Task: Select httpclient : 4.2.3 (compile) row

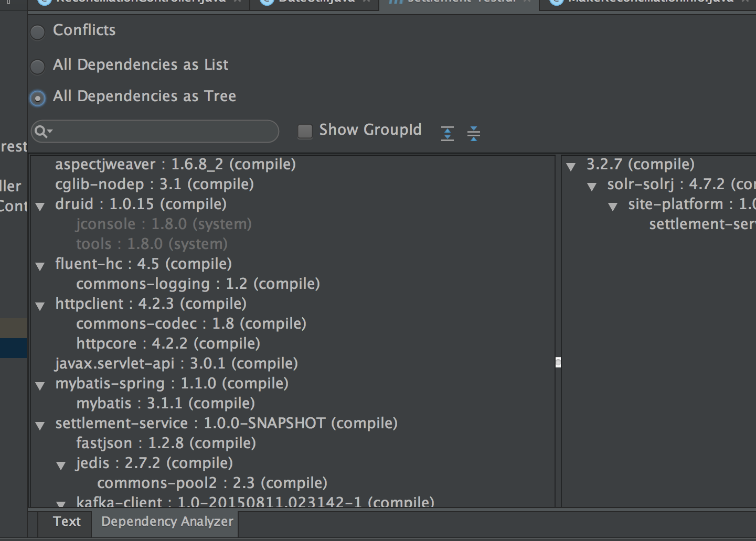Action: point(151,304)
